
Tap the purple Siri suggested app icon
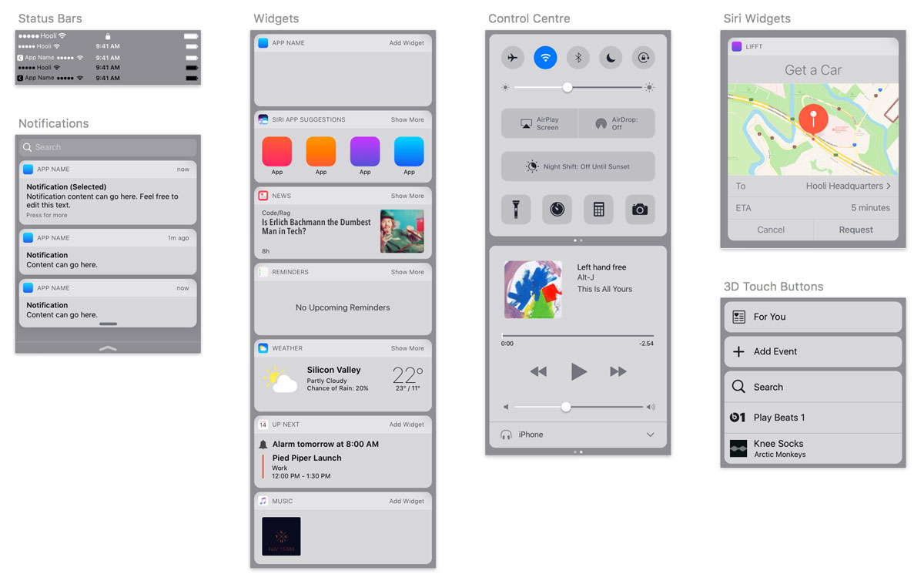pos(365,152)
